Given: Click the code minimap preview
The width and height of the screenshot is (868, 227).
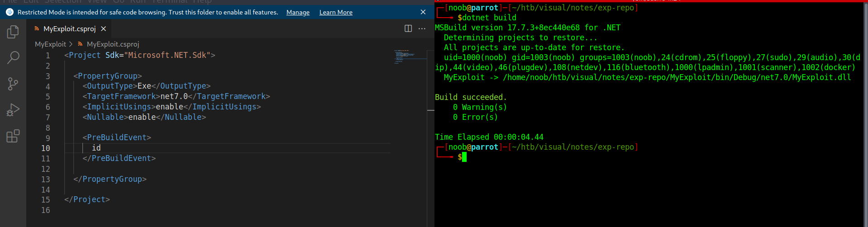Looking at the screenshot, I should (410, 57).
